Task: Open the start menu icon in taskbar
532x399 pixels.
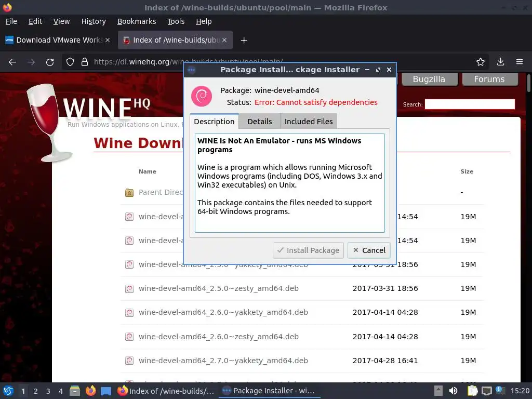Action: coord(8,391)
